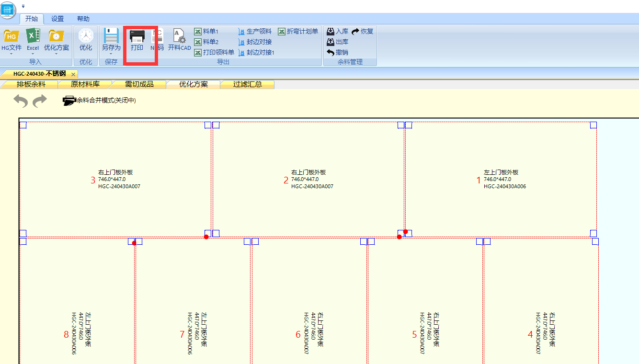Export 料单2 spreadsheet

tap(206, 42)
